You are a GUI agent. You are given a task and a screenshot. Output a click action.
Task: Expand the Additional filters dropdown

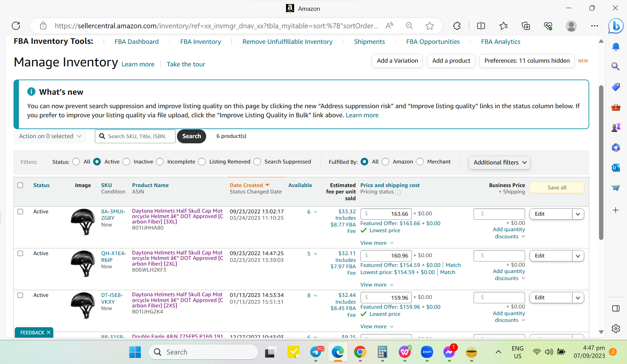pos(500,162)
